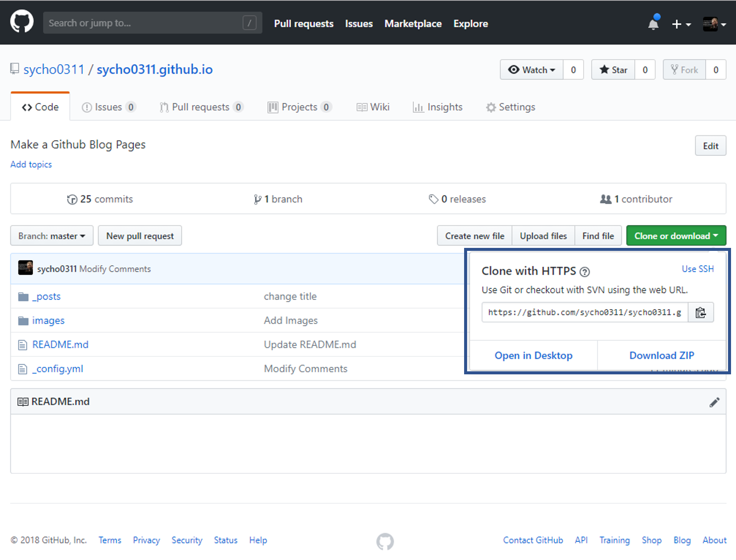
Task: Open latest commit message Modify Comments
Action: pos(115,269)
